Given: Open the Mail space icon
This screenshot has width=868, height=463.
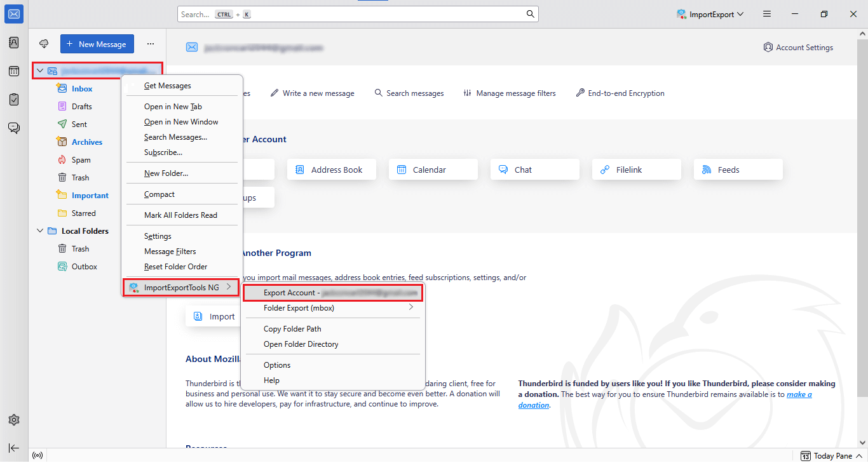Looking at the screenshot, I should tap(13, 13).
